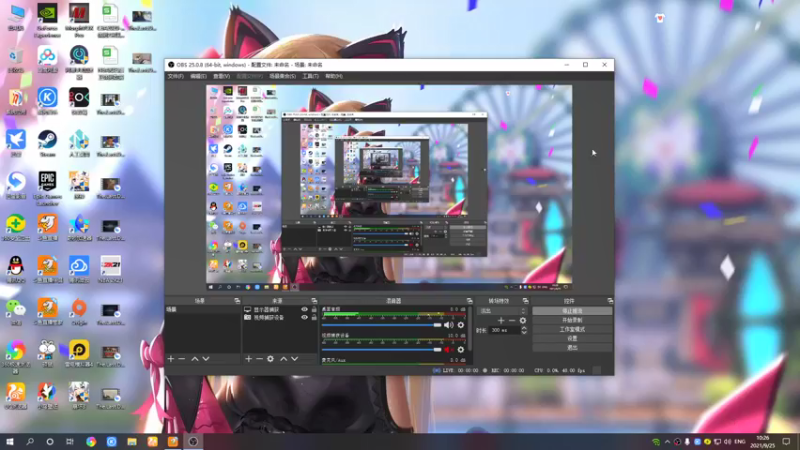Remove selected source with minus icon
Screen dimensions: 800x450
point(259,359)
